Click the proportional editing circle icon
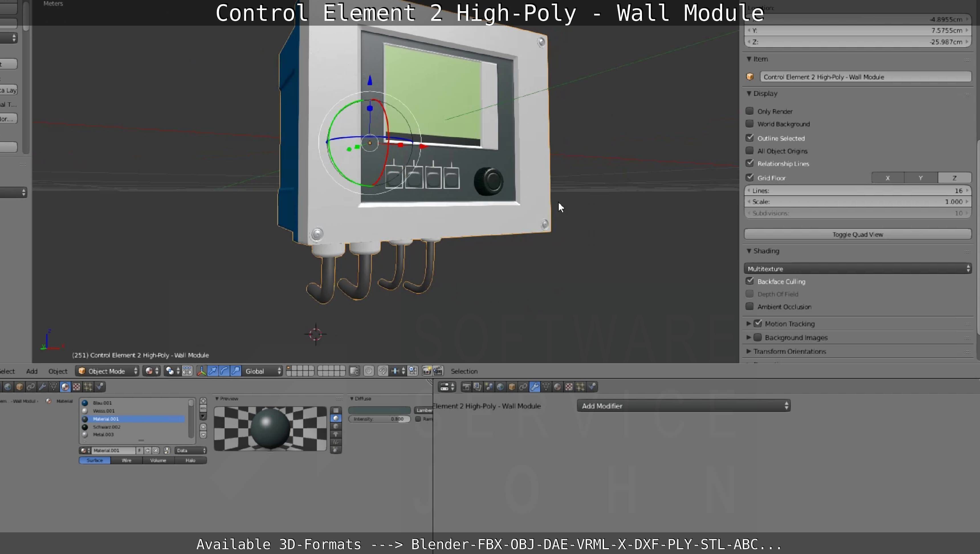This screenshot has height=554, width=980. 369,371
